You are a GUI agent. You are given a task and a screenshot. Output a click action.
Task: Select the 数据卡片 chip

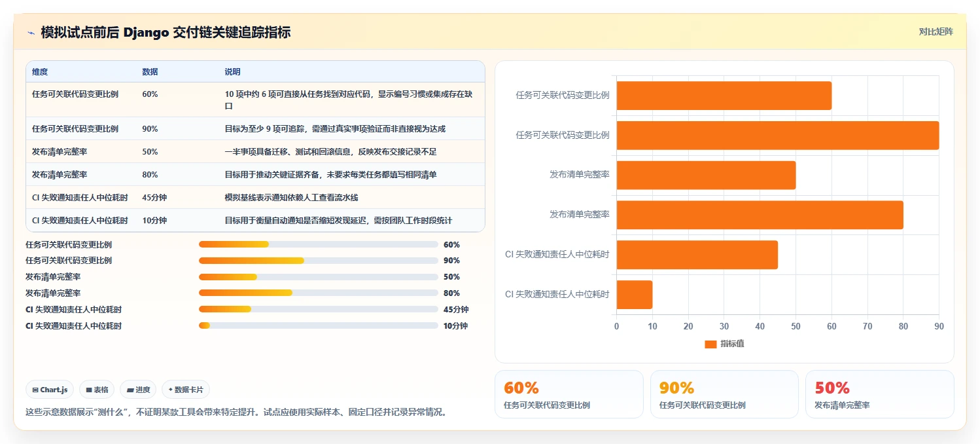point(186,390)
